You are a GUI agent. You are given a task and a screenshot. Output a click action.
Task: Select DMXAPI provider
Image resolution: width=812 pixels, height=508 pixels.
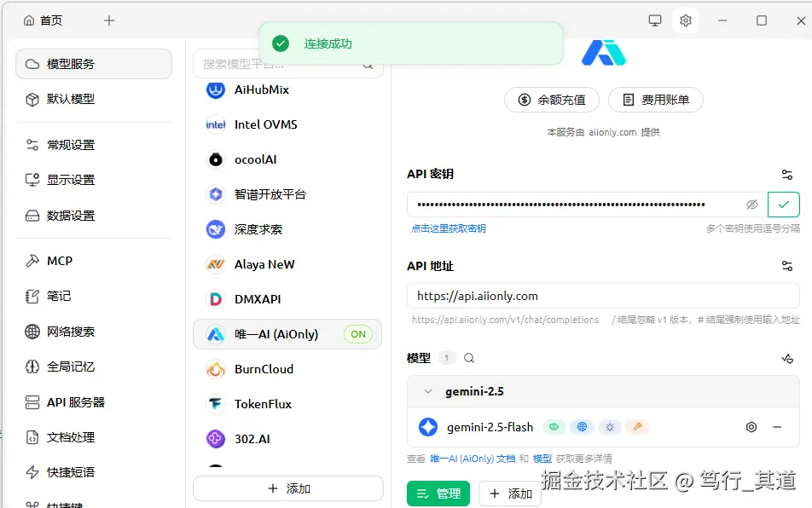tap(287, 299)
